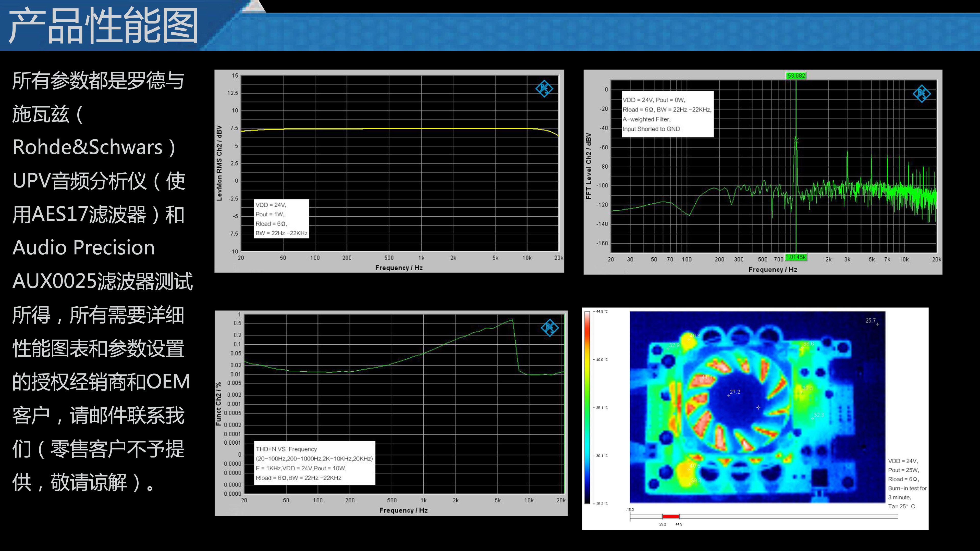
Task: Click the LevMon RMS Ch2 / dBV axis label
Action: [219, 163]
